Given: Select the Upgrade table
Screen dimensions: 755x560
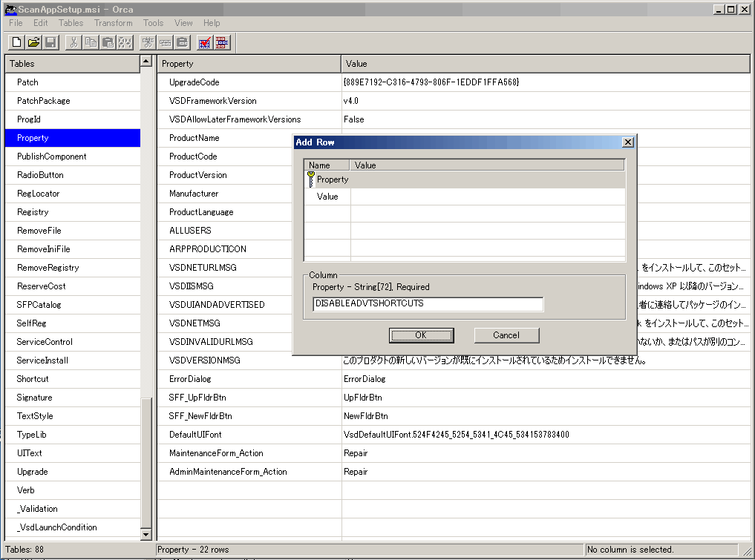Looking at the screenshot, I should [72, 472].
